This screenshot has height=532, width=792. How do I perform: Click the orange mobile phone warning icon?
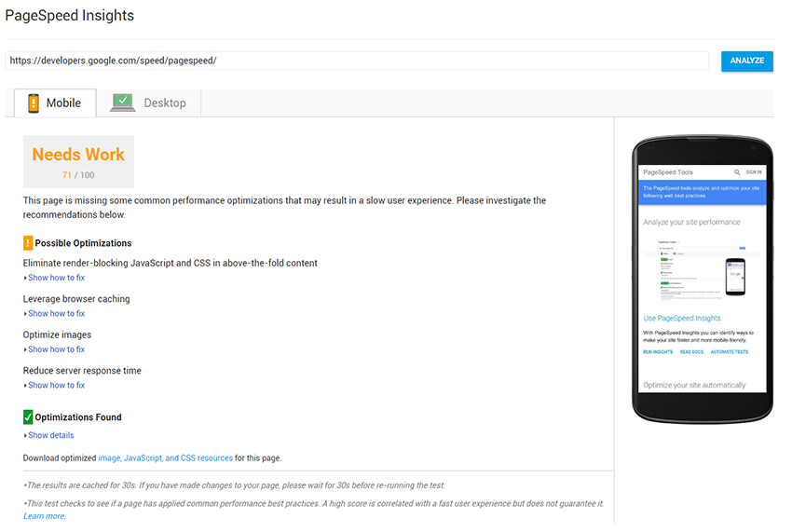coord(34,103)
